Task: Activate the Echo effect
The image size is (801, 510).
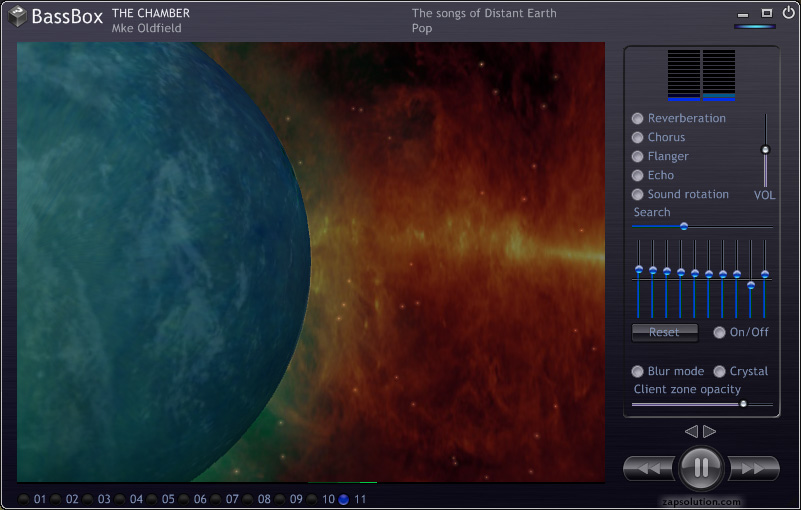Action: (x=638, y=175)
